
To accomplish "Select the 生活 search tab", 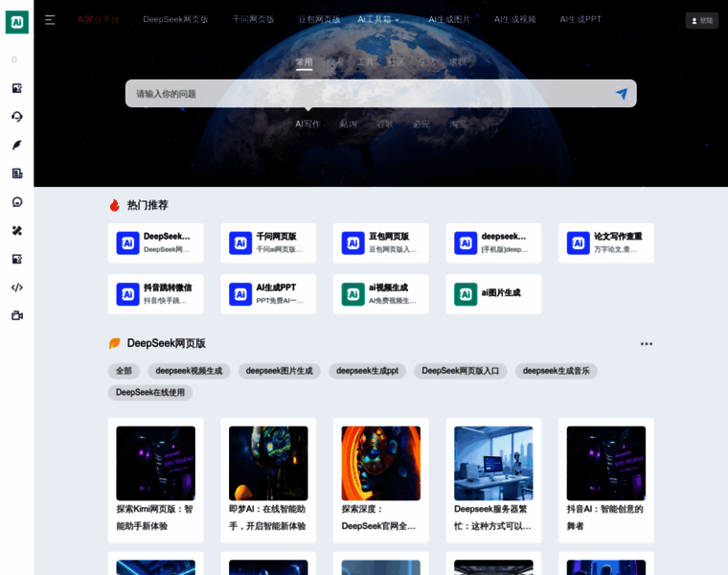I will (x=426, y=62).
